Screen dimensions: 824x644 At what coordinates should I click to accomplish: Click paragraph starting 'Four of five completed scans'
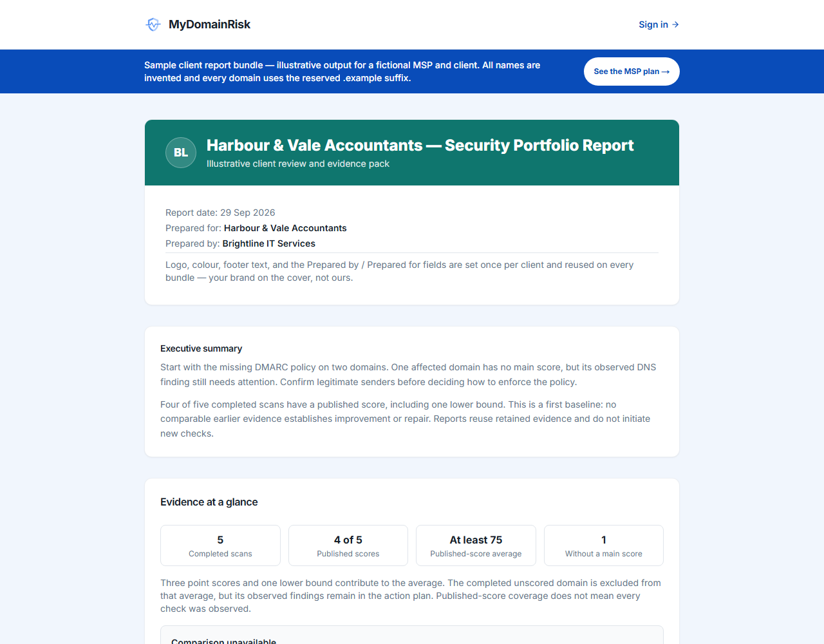pyautogui.click(x=405, y=419)
